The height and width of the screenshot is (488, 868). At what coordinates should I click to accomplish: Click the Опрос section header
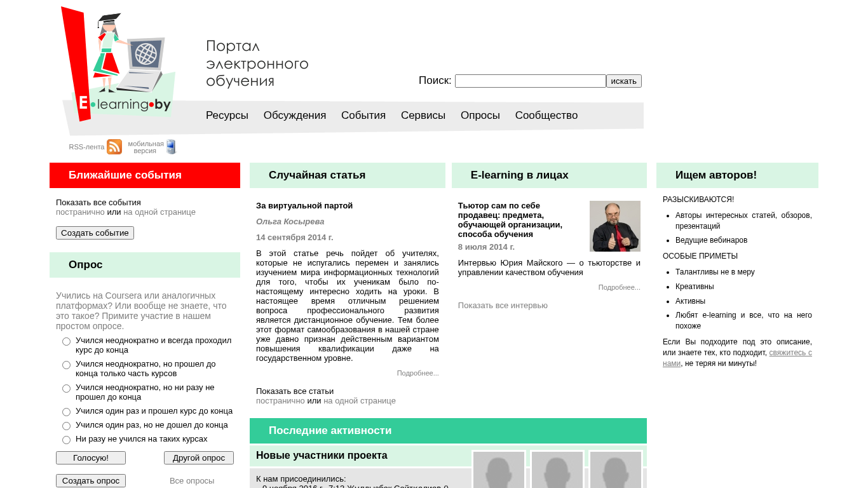(x=145, y=265)
